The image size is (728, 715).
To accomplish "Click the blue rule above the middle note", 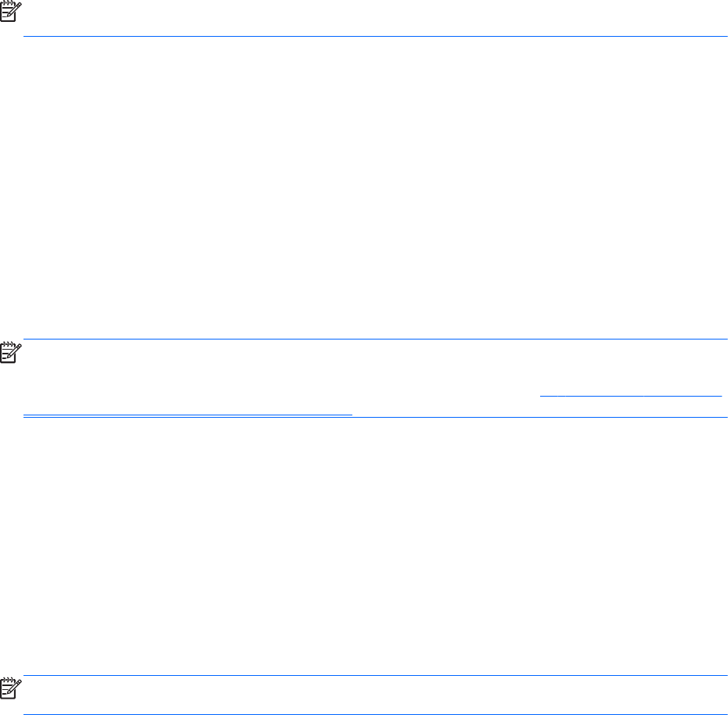I will [x=375, y=340].
